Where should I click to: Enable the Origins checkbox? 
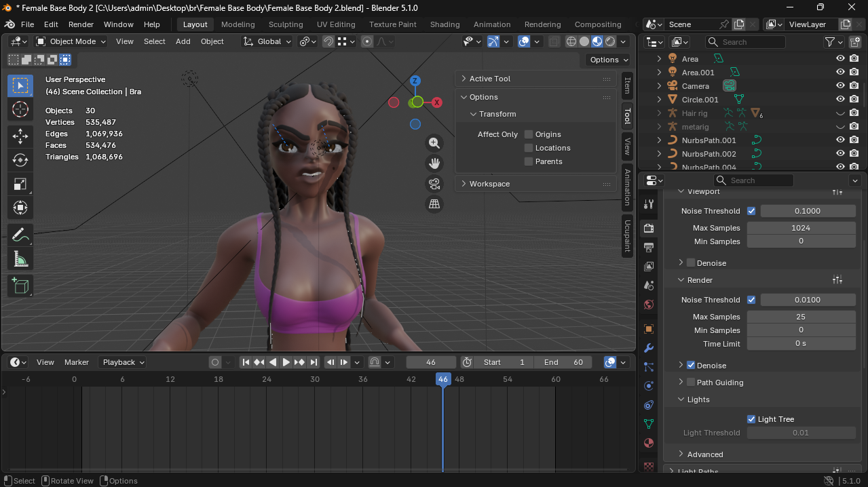[x=529, y=134]
